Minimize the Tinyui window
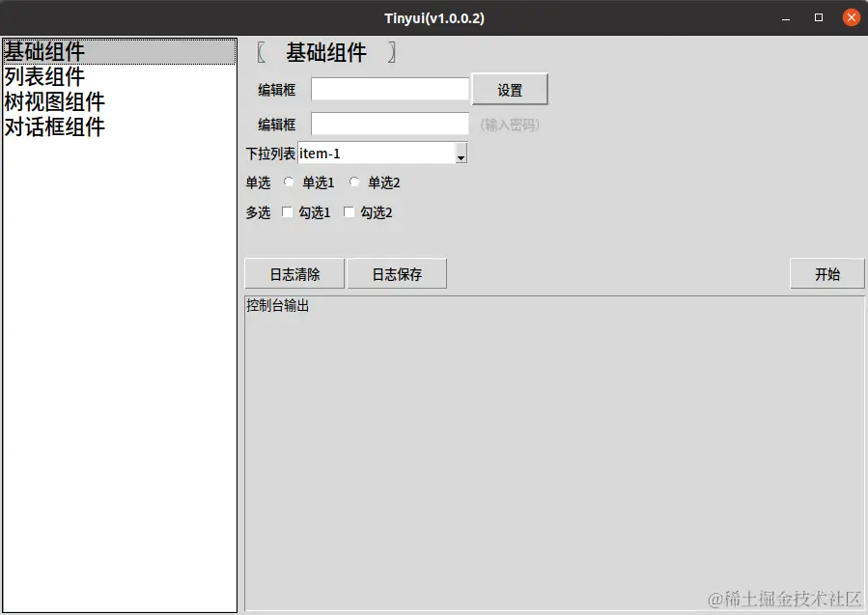 click(786, 18)
